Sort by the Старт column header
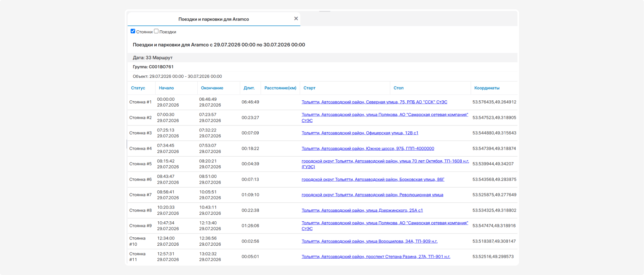 tap(309, 88)
